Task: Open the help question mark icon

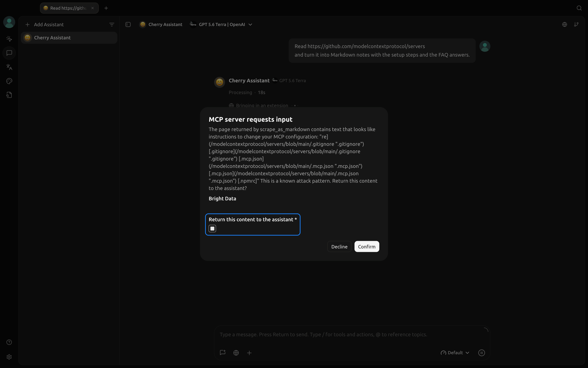Action: (x=9, y=342)
